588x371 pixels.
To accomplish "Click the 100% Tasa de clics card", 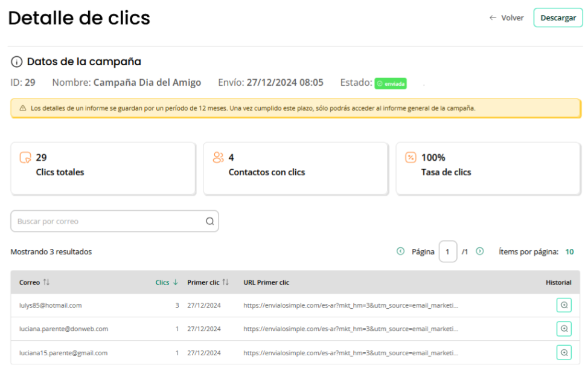I will coord(488,168).
